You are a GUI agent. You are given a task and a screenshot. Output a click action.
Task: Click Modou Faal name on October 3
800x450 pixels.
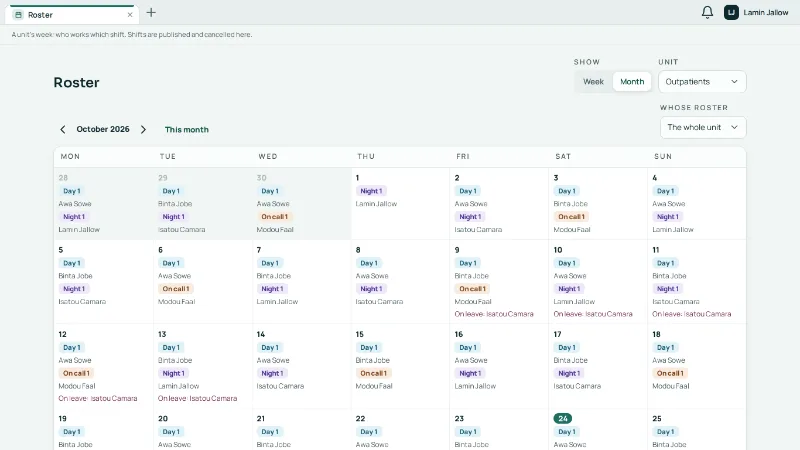(572, 230)
